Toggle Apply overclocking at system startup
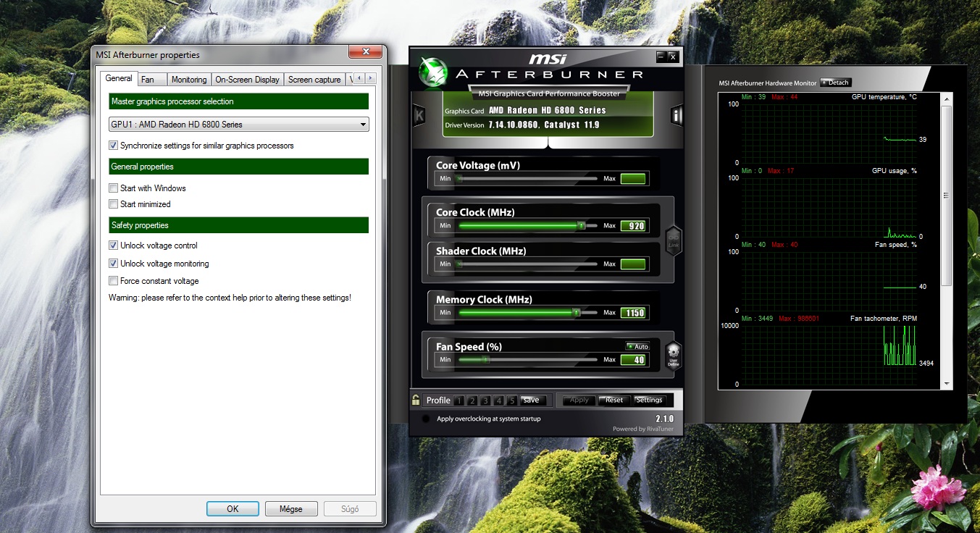Image resolution: width=980 pixels, height=533 pixels. [426, 419]
